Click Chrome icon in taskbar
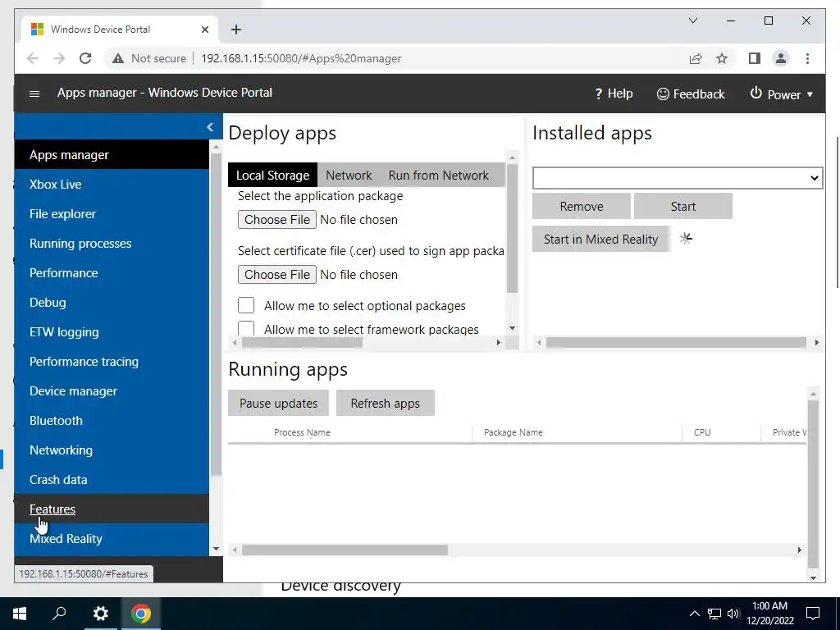This screenshot has width=840, height=630. point(141,614)
